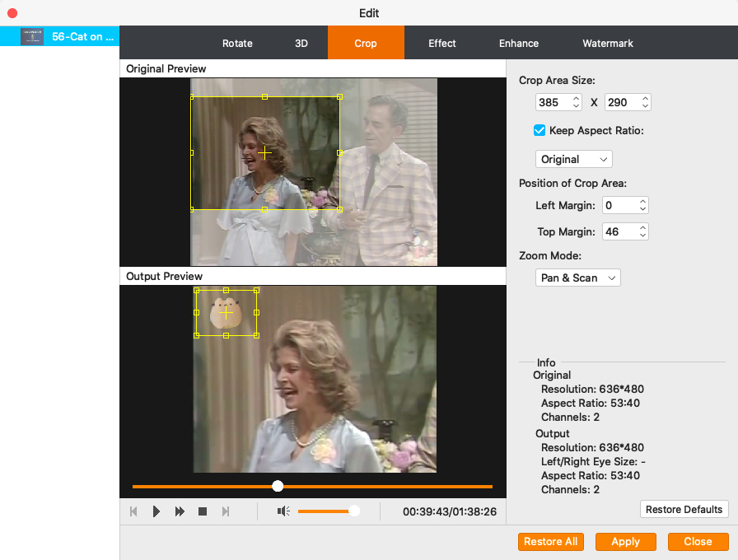Open the Pan & Scan zoom mode dropdown
The width and height of the screenshot is (738, 560).
578,278
